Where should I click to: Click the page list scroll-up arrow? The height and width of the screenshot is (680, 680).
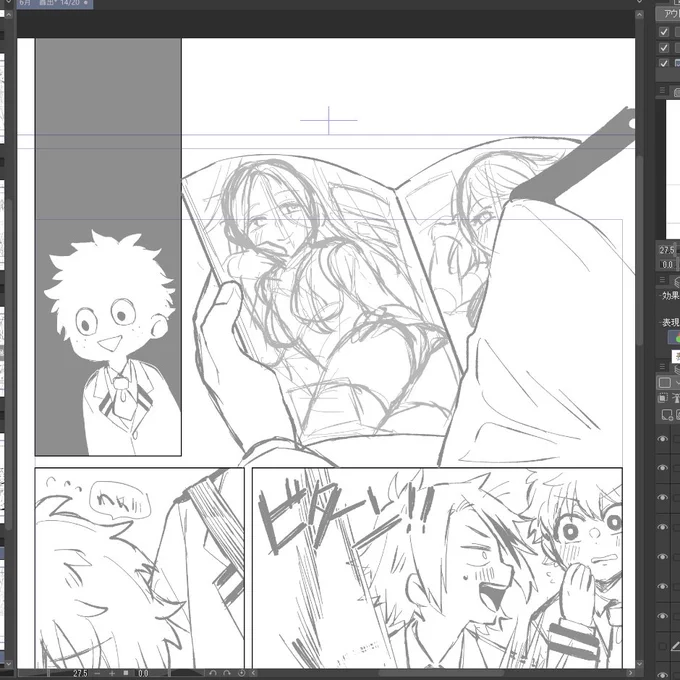click(x=8, y=14)
